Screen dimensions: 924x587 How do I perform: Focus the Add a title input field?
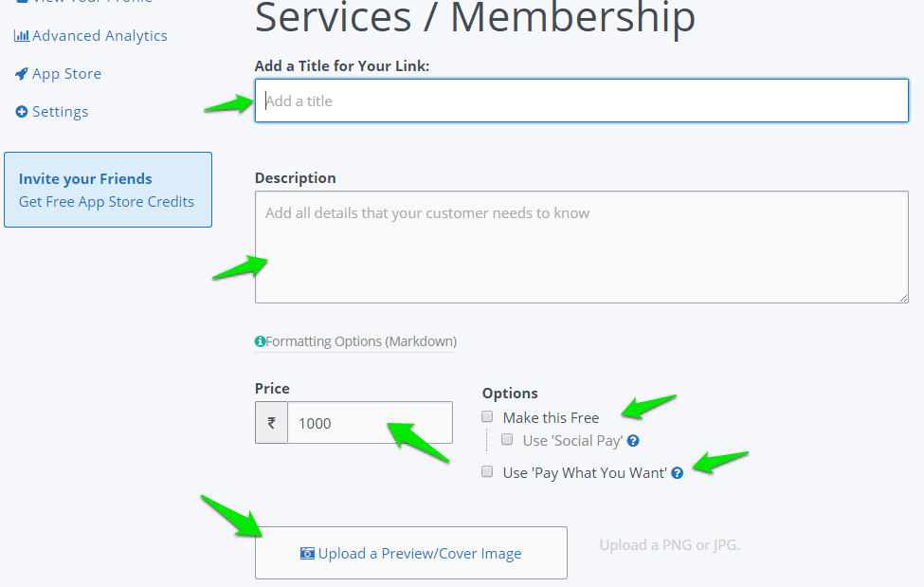(x=582, y=101)
